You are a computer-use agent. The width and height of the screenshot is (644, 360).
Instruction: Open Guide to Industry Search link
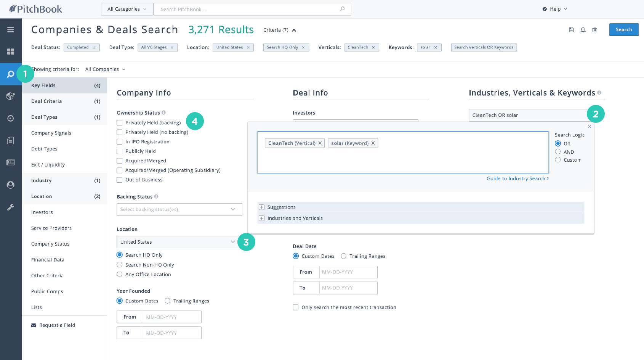(x=517, y=178)
